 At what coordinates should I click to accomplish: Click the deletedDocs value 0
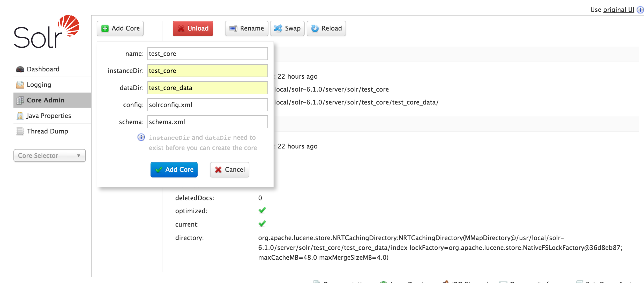click(260, 198)
